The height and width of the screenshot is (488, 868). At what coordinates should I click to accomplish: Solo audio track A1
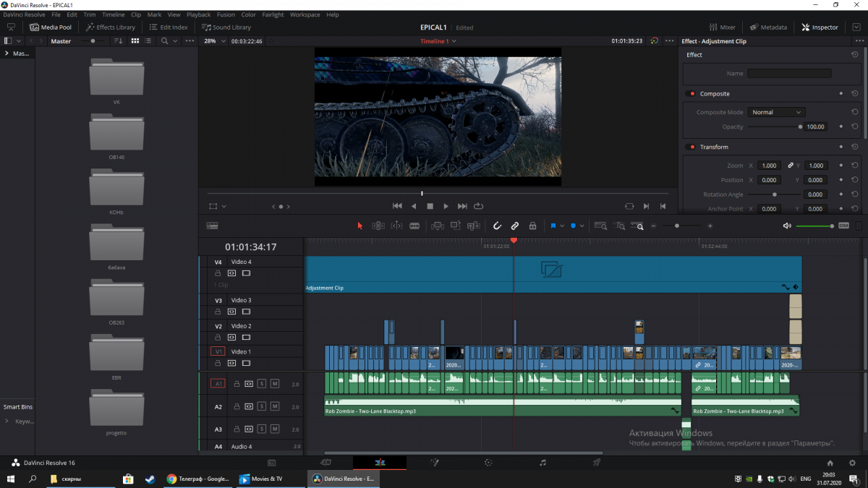click(x=262, y=384)
